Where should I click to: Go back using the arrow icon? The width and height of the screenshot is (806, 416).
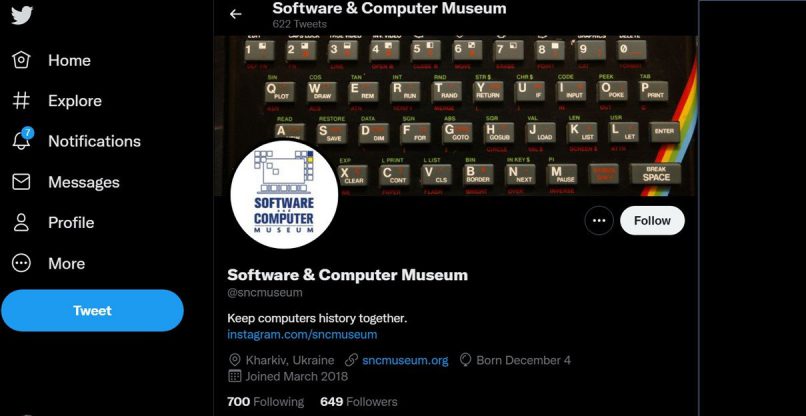click(x=235, y=14)
